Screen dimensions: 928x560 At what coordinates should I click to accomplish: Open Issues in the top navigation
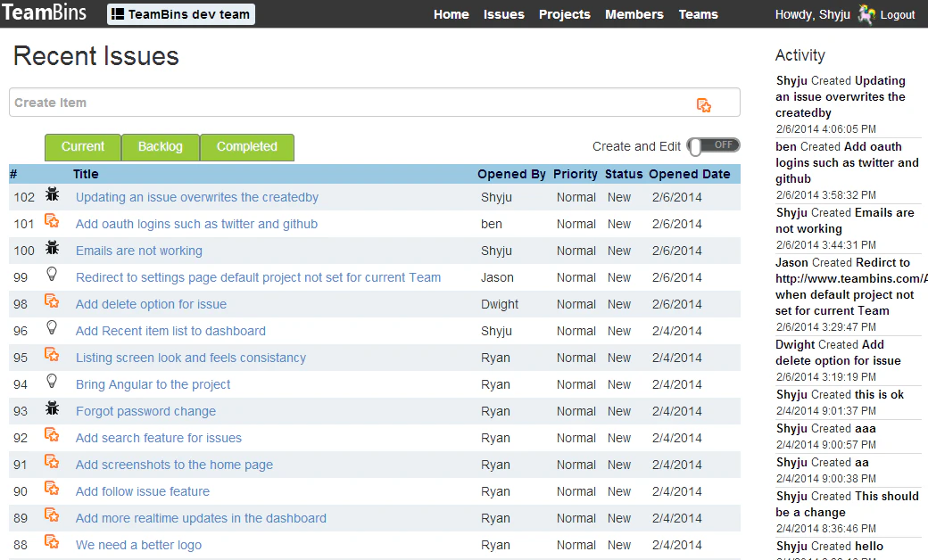point(503,14)
